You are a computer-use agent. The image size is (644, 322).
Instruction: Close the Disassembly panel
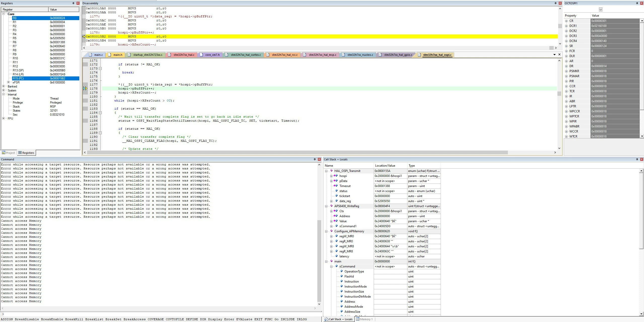click(x=560, y=3)
